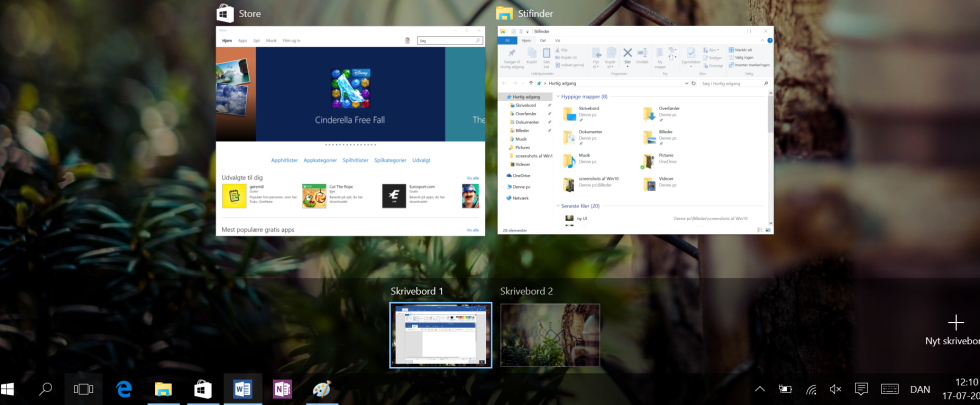The width and height of the screenshot is (980, 405).
Task: Open File Explorer from the taskbar
Action: (x=163, y=389)
